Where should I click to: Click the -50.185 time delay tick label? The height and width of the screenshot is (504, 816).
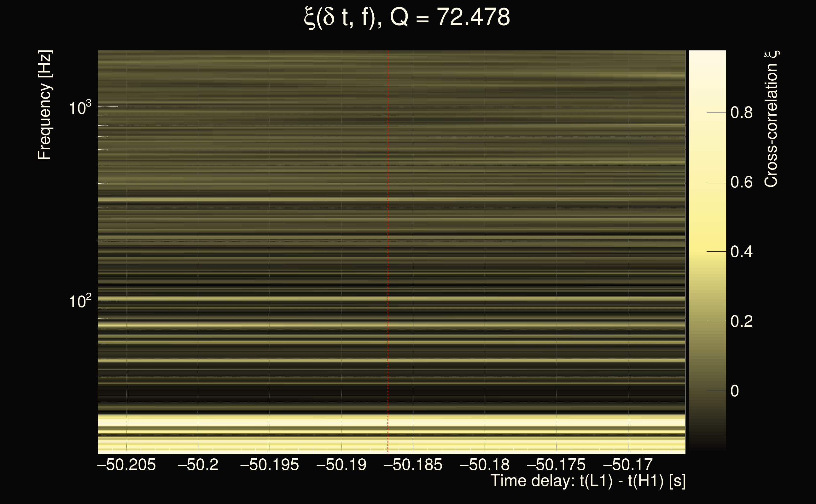point(413,465)
